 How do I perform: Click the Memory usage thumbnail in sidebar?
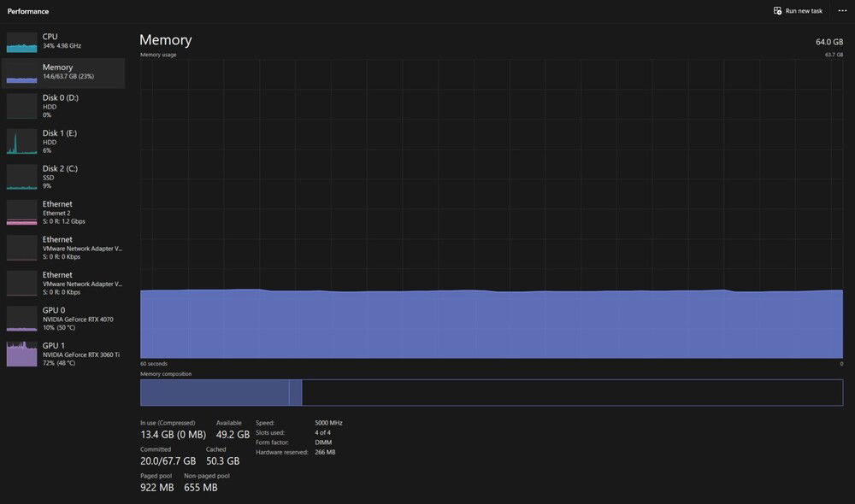point(22,75)
